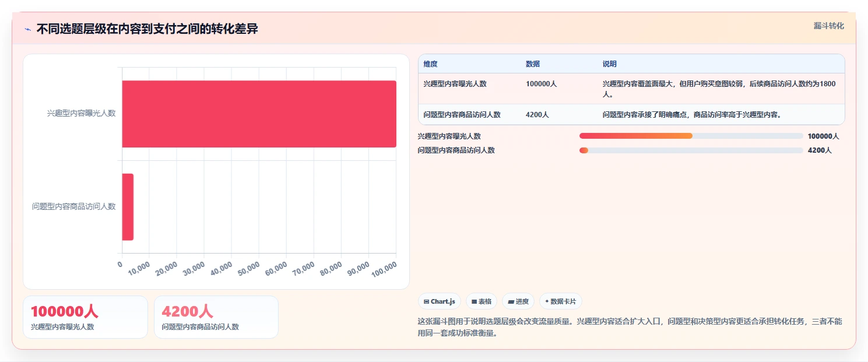868x362 pixels.
Task: Click the x-axis tick 10,000
Action: tap(140, 268)
